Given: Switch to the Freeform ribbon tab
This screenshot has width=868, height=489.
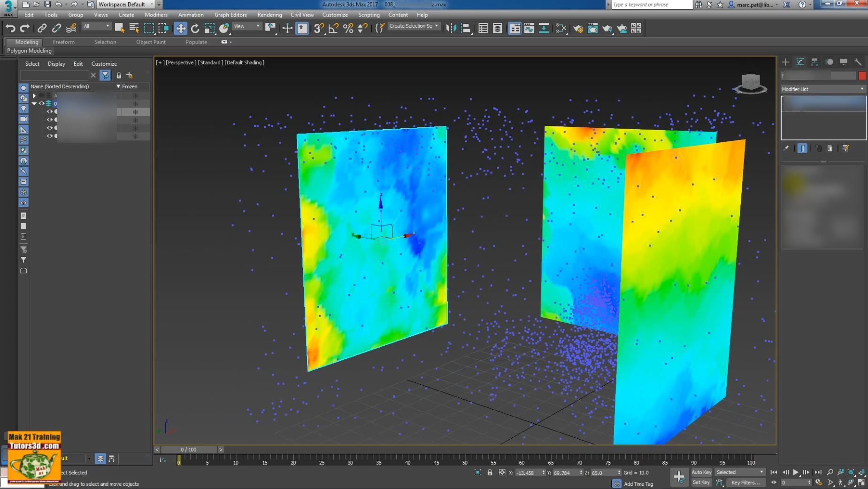Looking at the screenshot, I should click(64, 42).
